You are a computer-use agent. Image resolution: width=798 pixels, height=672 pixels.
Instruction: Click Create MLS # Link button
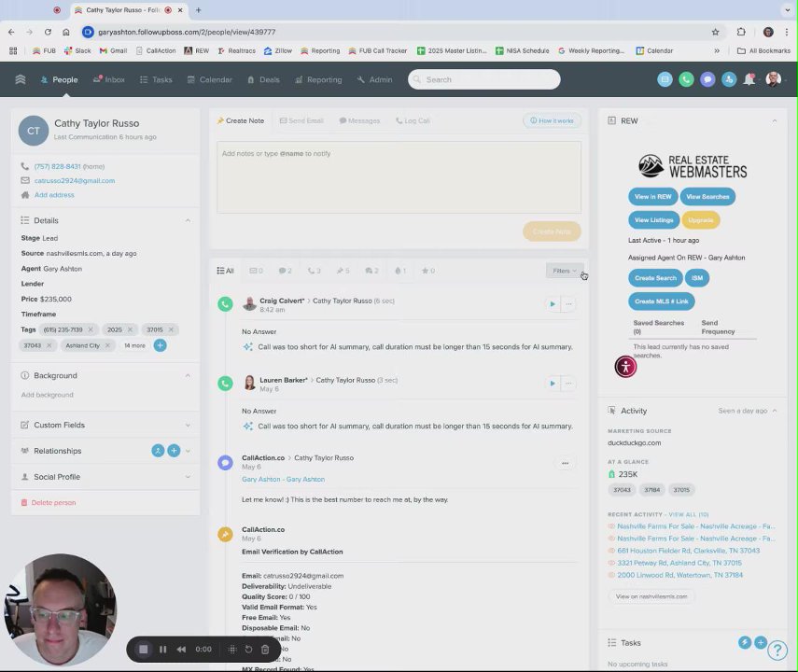pos(661,301)
